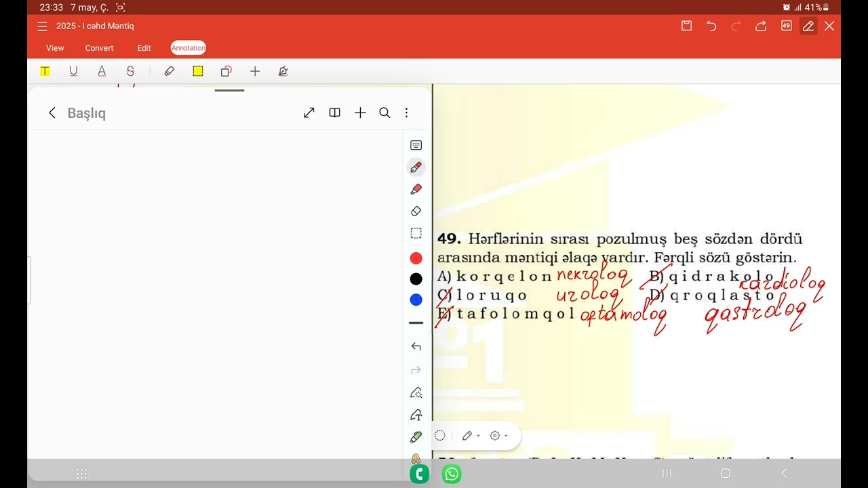868x488 pixels.
Task: Click answer option A) korqelon
Action: (x=494, y=276)
